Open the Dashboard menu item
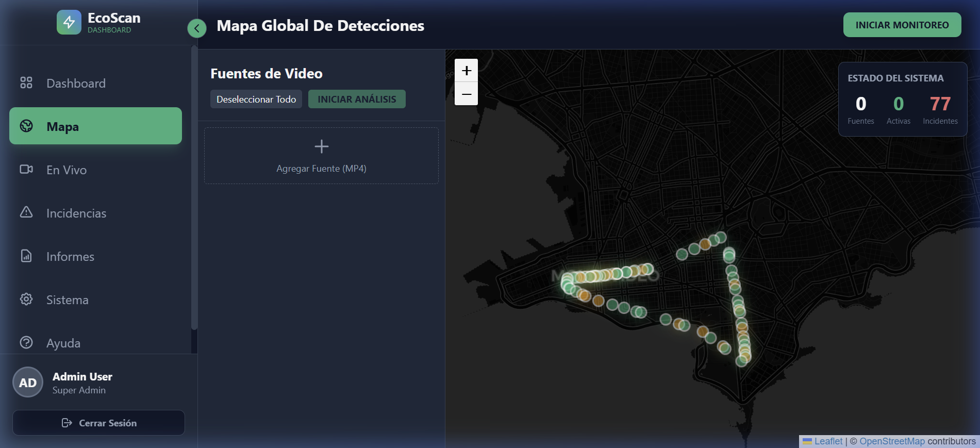Screen dimensions: 980x448 (x=95, y=83)
